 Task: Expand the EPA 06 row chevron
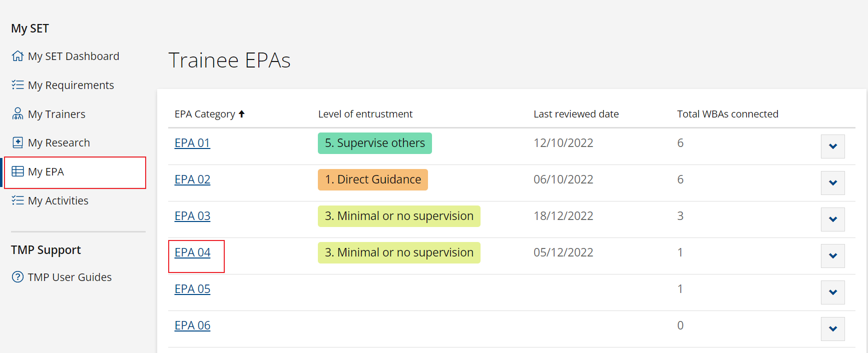(x=833, y=329)
